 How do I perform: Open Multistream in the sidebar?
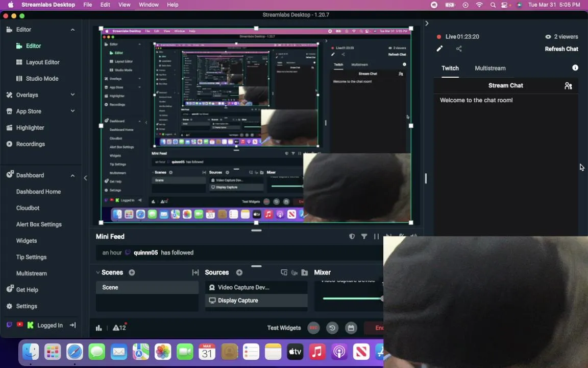(32, 273)
